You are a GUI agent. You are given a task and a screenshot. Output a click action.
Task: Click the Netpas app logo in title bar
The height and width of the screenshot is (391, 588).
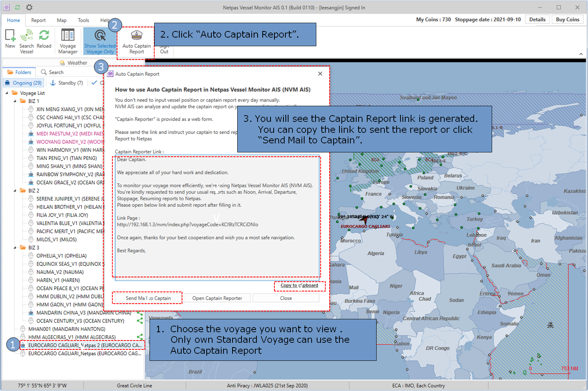(6, 7)
